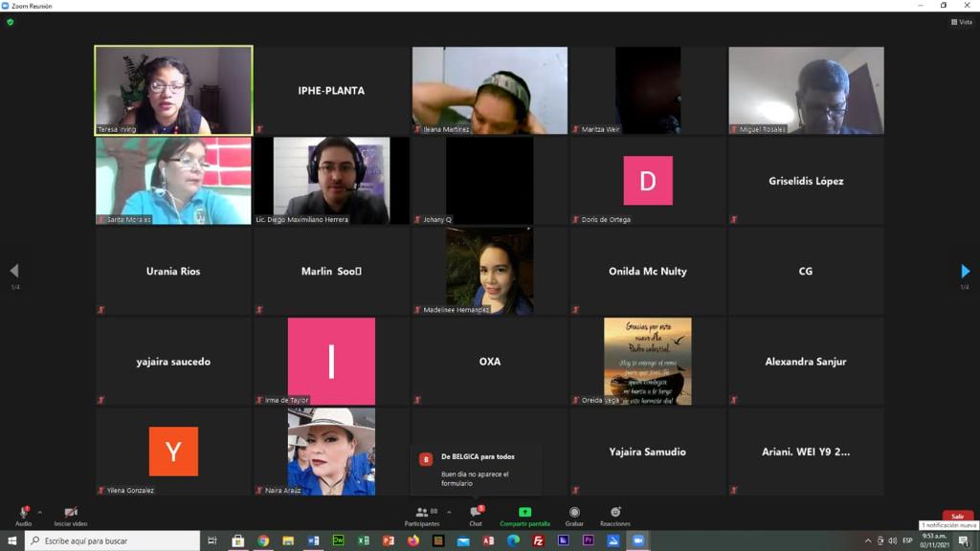Go to previous gallery page arrow
The image size is (980, 551).
click(14, 271)
